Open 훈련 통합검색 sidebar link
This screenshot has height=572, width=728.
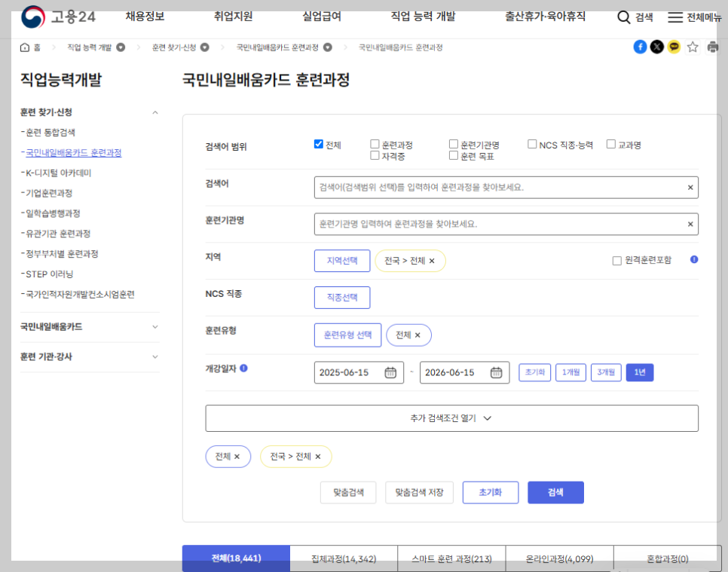pos(50,133)
